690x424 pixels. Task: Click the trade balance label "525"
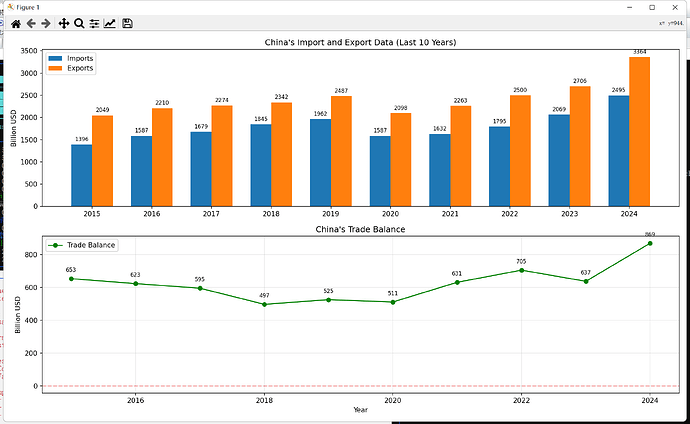(328, 291)
